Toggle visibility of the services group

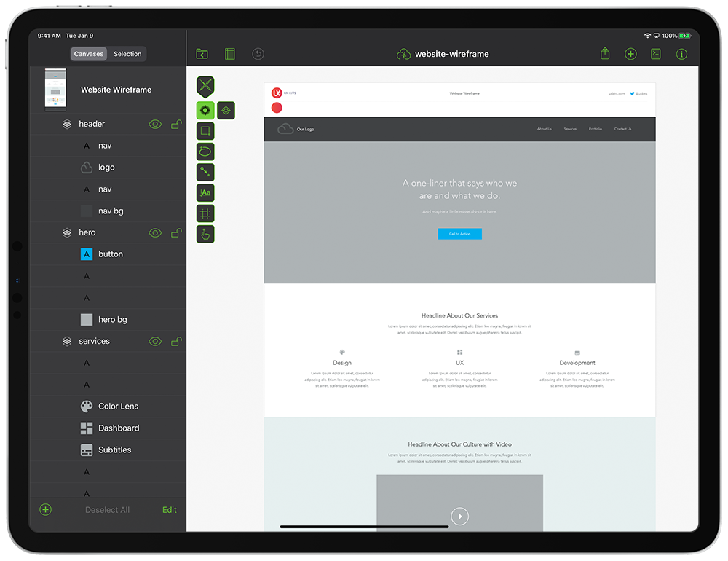(154, 341)
